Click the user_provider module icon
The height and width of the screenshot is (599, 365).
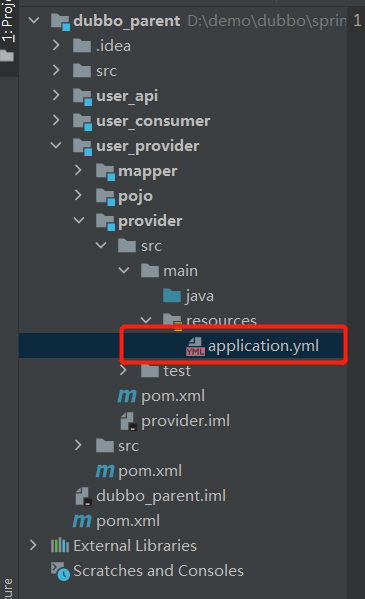pyautogui.click(x=83, y=147)
